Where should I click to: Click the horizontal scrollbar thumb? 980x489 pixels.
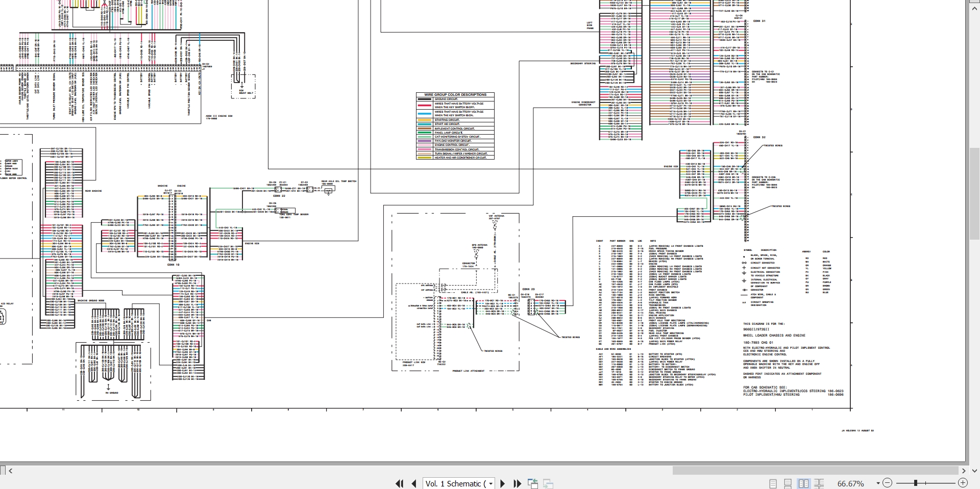pos(815,471)
